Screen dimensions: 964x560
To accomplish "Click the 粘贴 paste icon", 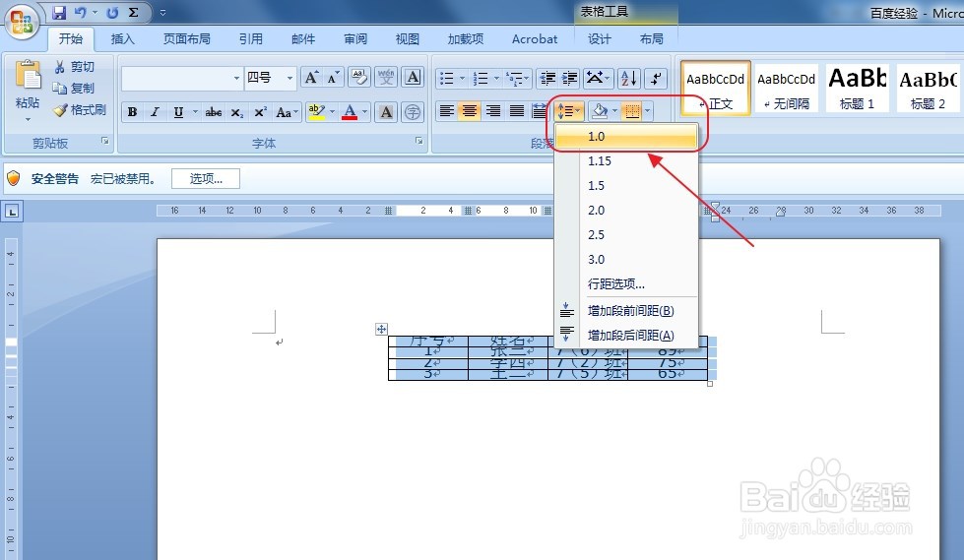I will (x=28, y=77).
